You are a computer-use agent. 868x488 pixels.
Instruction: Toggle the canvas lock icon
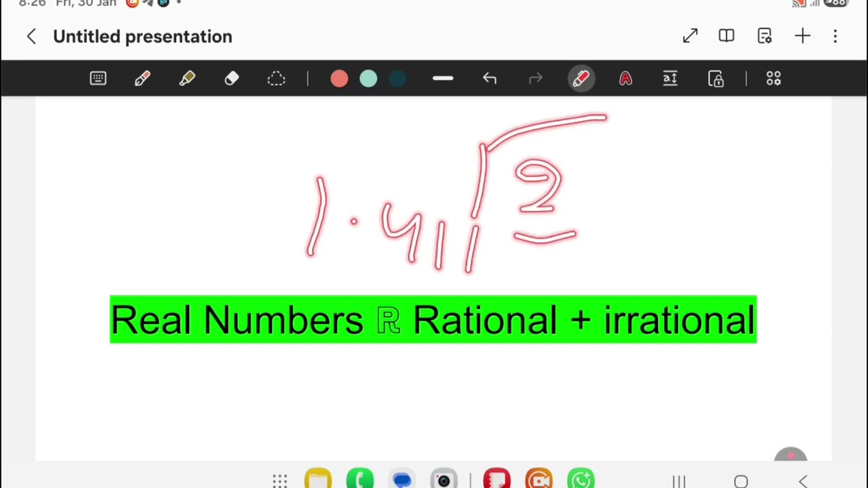tap(716, 79)
